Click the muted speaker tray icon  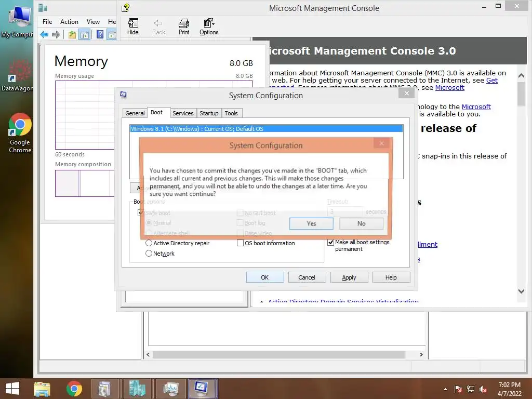483,389
